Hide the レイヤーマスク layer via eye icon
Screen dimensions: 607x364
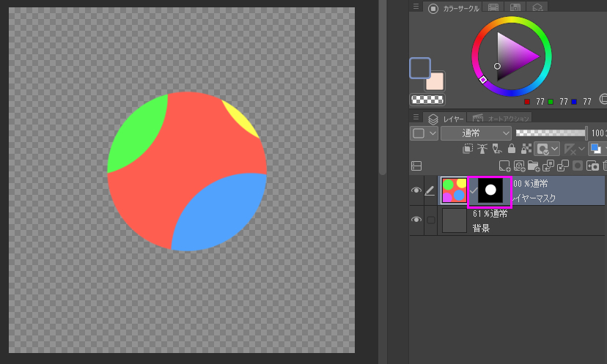416,190
